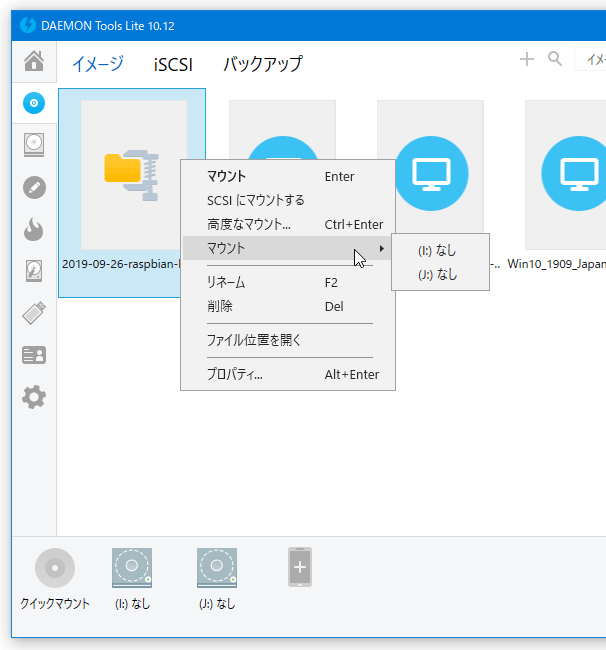Open the flame disc burning icon

pos(34,229)
